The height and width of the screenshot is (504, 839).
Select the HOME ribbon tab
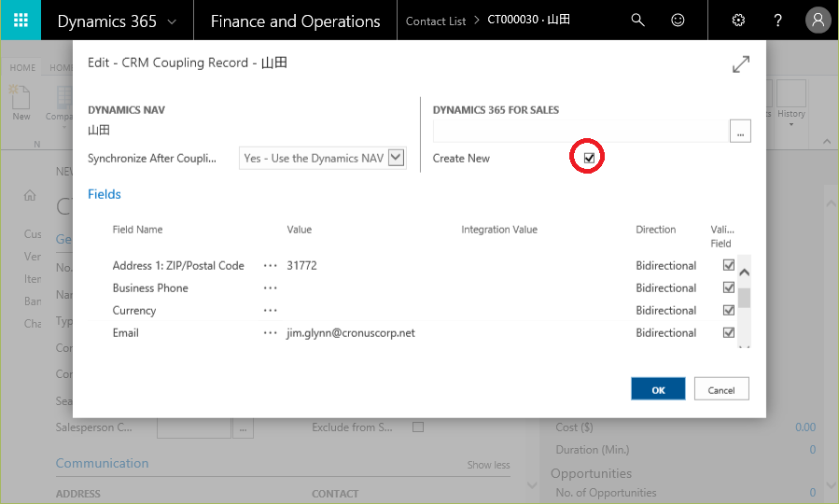pyautogui.click(x=22, y=68)
